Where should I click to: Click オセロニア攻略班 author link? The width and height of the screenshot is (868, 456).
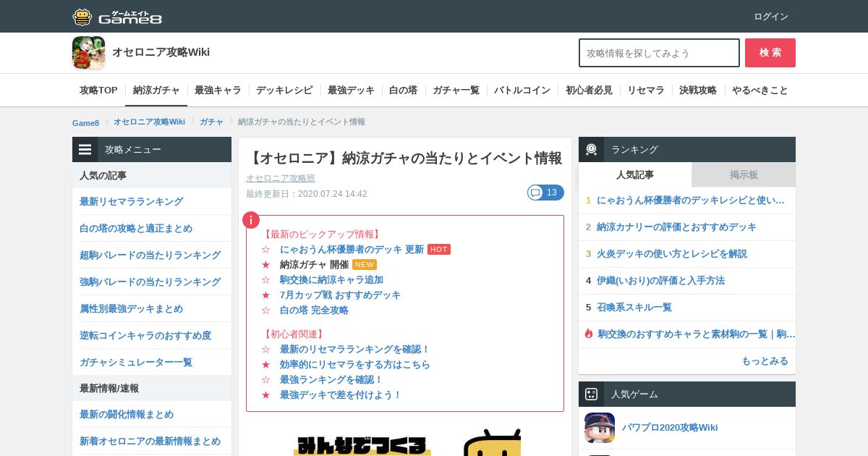281,178
